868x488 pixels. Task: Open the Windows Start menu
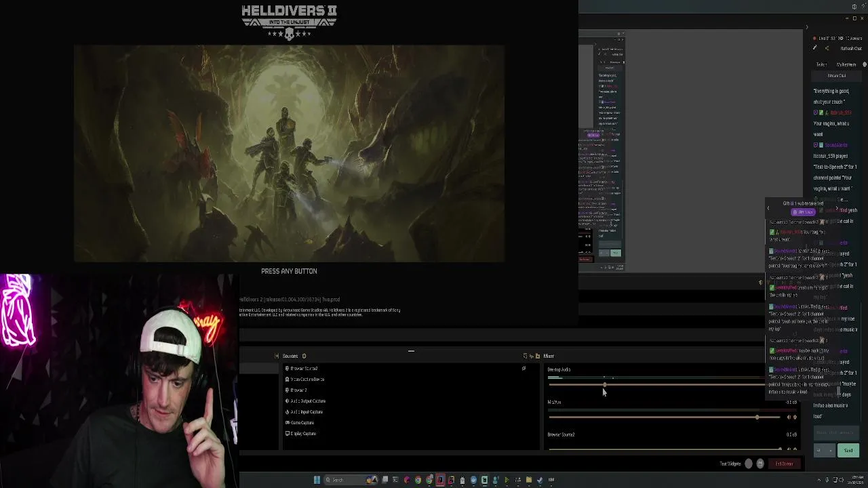(317, 480)
